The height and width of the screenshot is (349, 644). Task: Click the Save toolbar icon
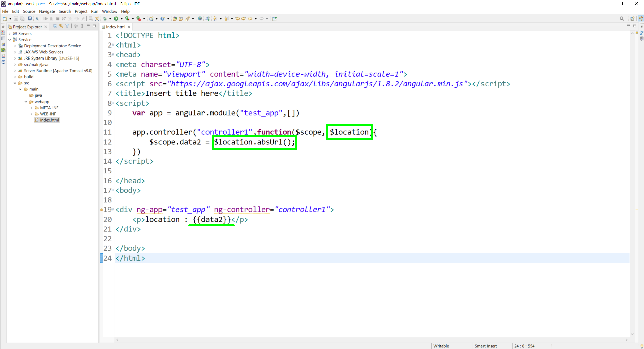point(16,19)
